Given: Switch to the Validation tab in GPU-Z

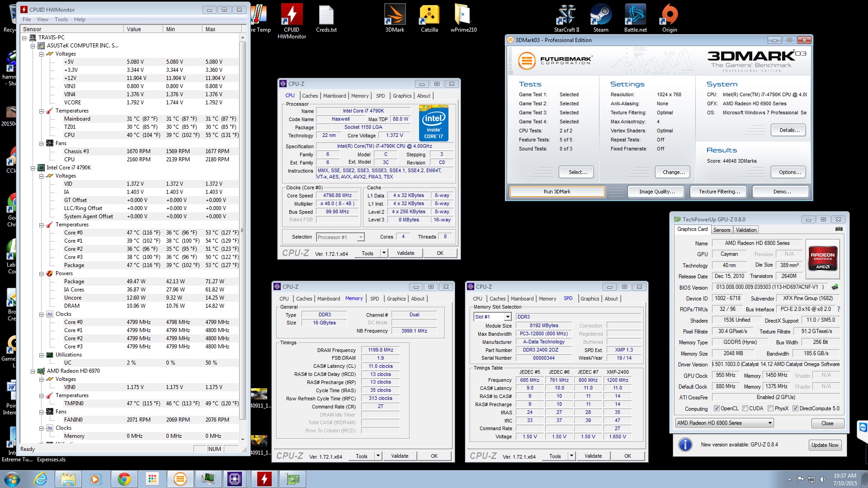Looking at the screenshot, I should pyautogui.click(x=746, y=230).
